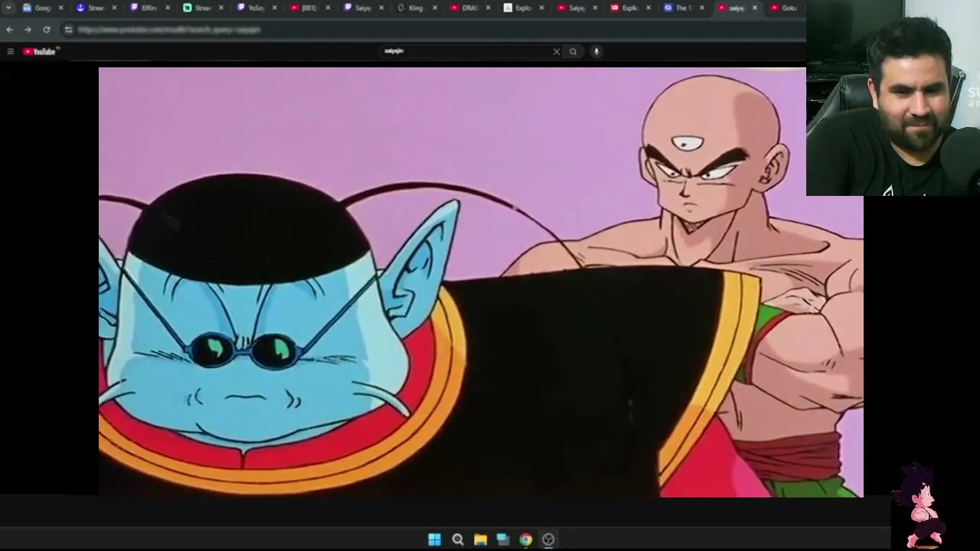Click the anime video player frame
Viewport: 980px width, 551px height.
[x=481, y=282]
